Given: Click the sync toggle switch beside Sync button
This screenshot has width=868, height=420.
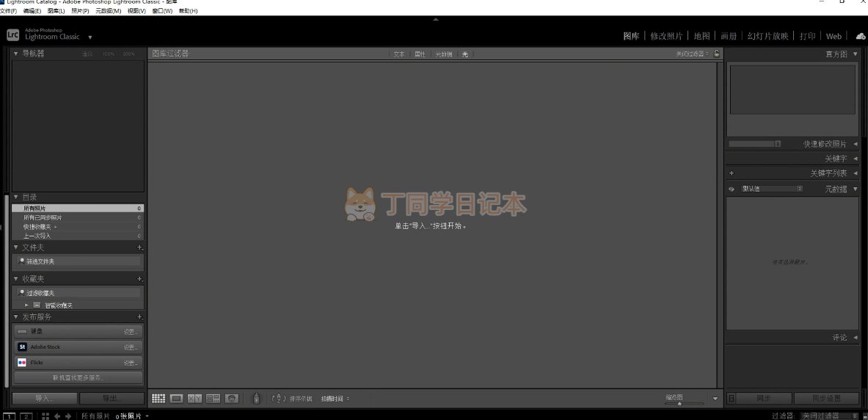Looking at the screenshot, I should pyautogui.click(x=732, y=399).
